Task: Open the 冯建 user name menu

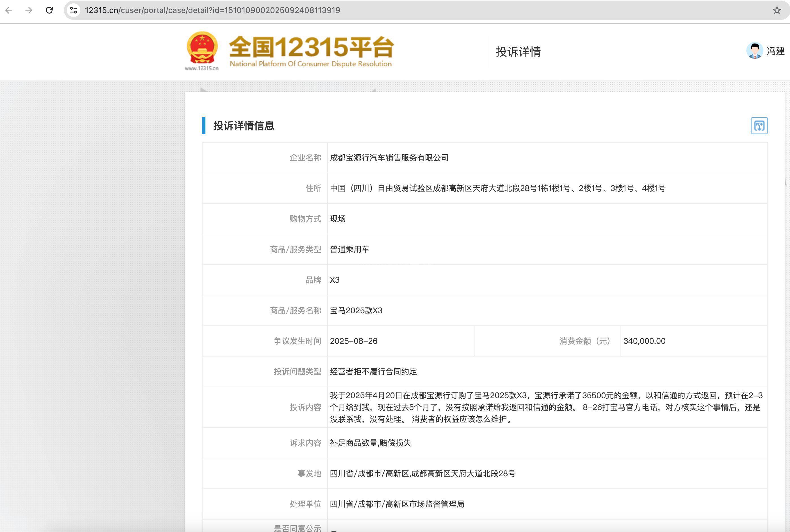Action: pyautogui.click(x=775, y=51)
